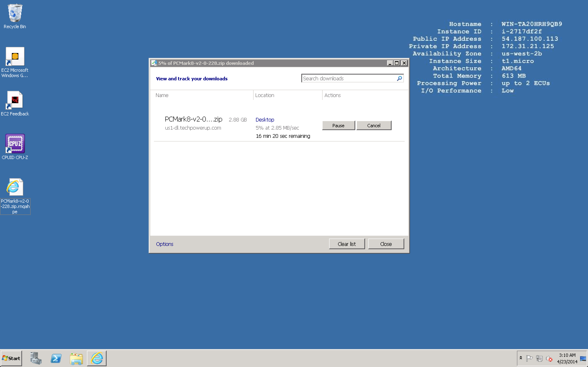
Task: Click the search magnifier in the downloads box
Action: (399, 78)
